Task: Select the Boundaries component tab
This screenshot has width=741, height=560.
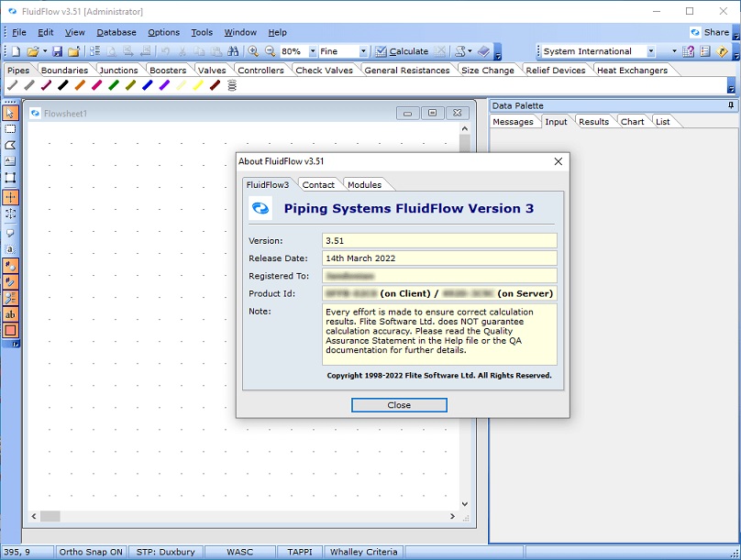Action: 64,71
